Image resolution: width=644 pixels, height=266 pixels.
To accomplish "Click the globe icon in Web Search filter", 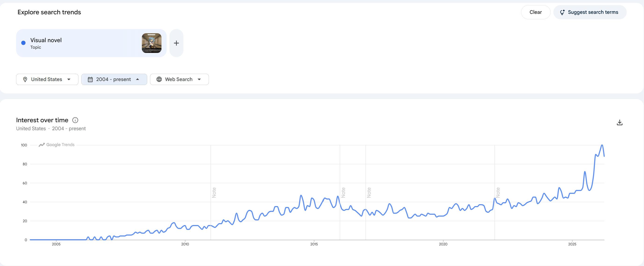I will point(159,79).
